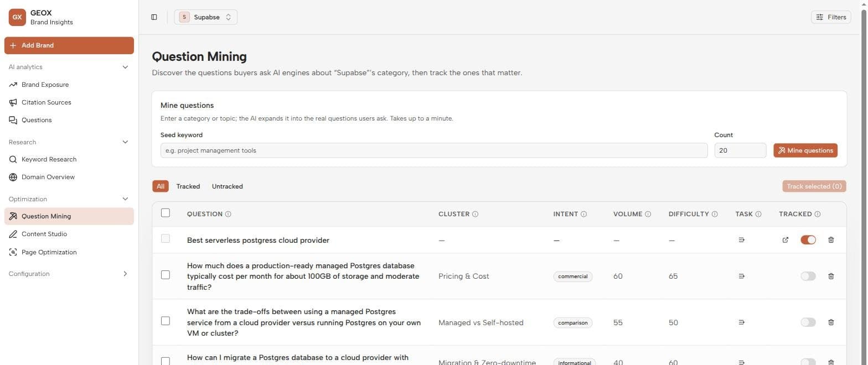Screen dimensions: 868x365
Task: Click info icon next to INTENT header
Action: (x=583, y=214)
